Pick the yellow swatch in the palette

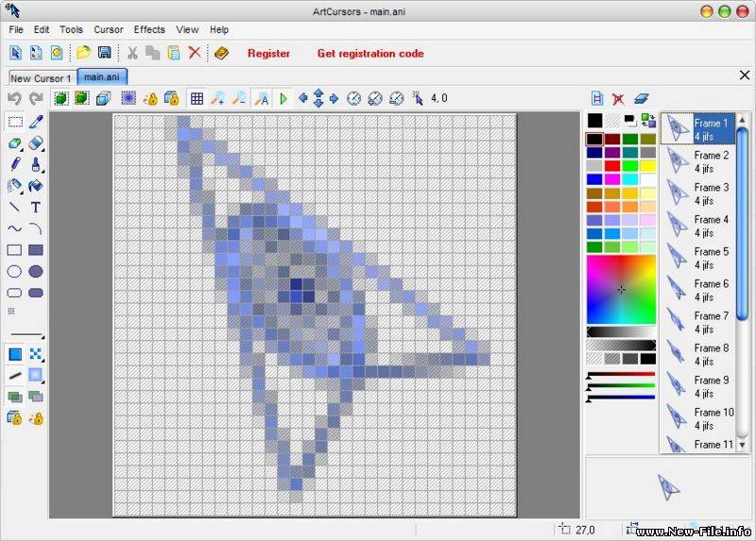(647, 166)
